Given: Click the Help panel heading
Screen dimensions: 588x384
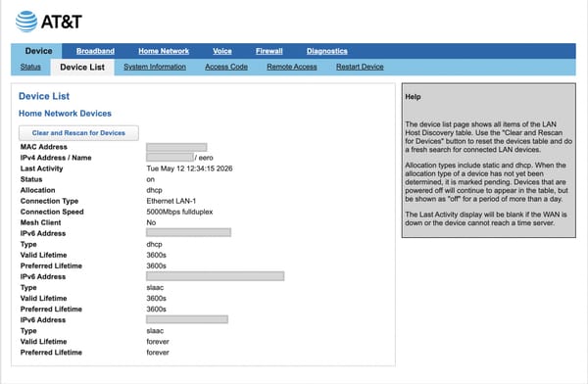Looking at the screenshot, I should coord(413,97).
